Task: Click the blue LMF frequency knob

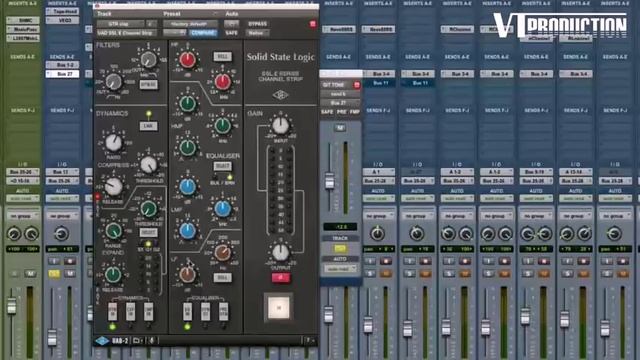Action: point(223,209)
